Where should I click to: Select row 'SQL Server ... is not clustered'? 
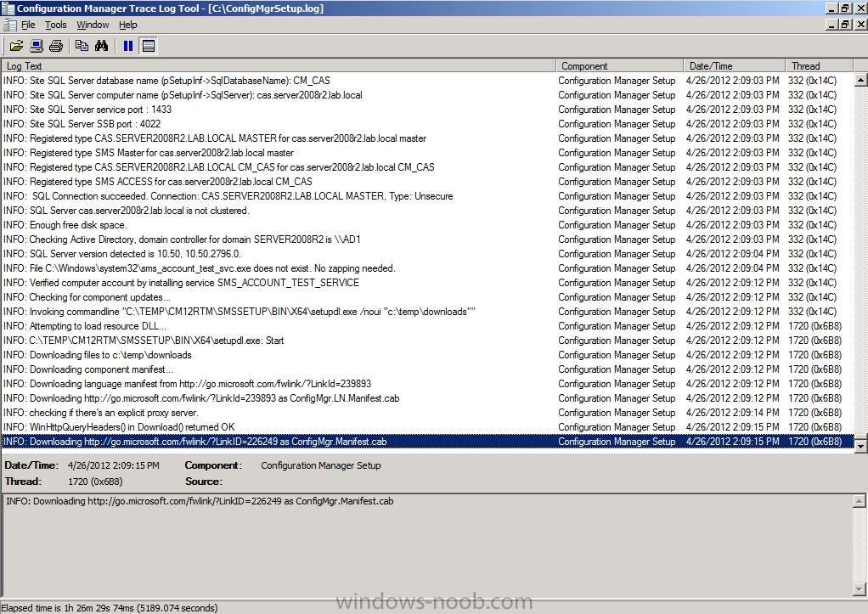click(x=427, y=211)
